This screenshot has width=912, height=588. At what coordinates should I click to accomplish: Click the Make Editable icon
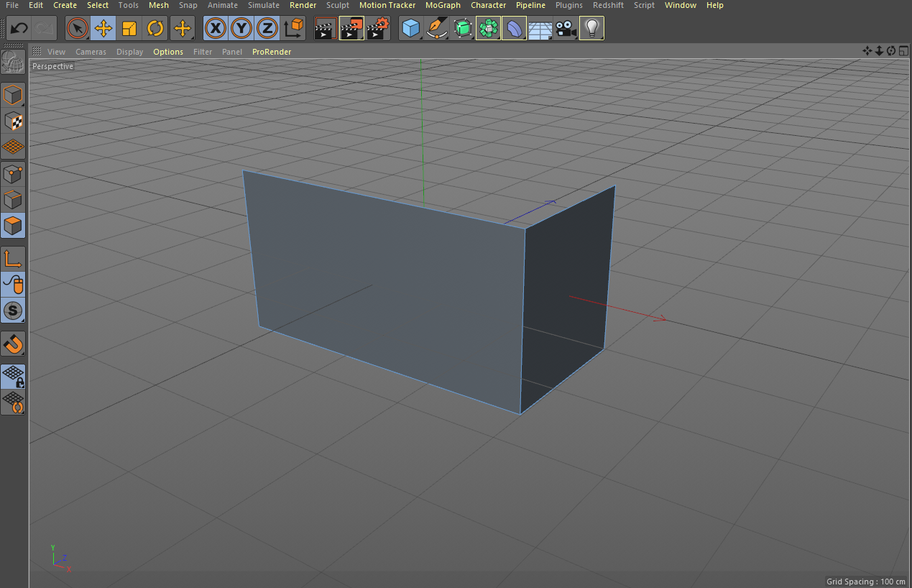click(x=14, y=62)
